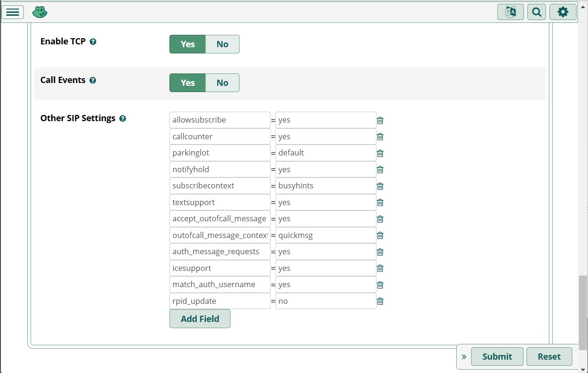The image size is (588, 373).
Task: Delete the parkinglot setting row
Action: click(380, 153)
